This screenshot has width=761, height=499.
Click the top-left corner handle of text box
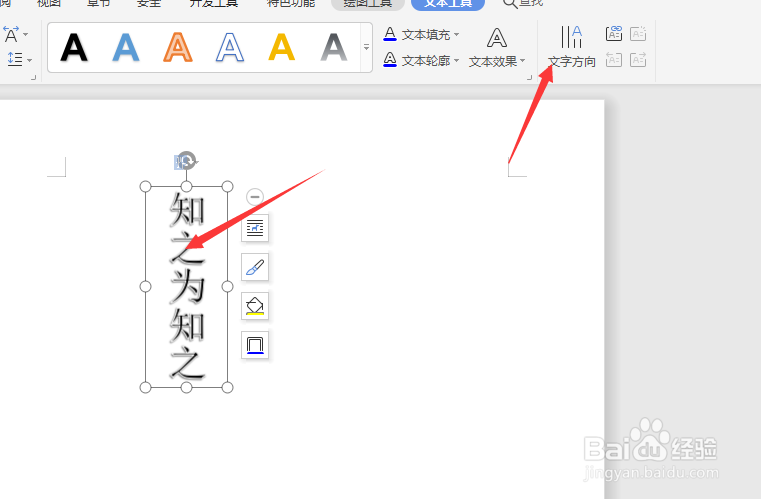(x=145, y=186)
